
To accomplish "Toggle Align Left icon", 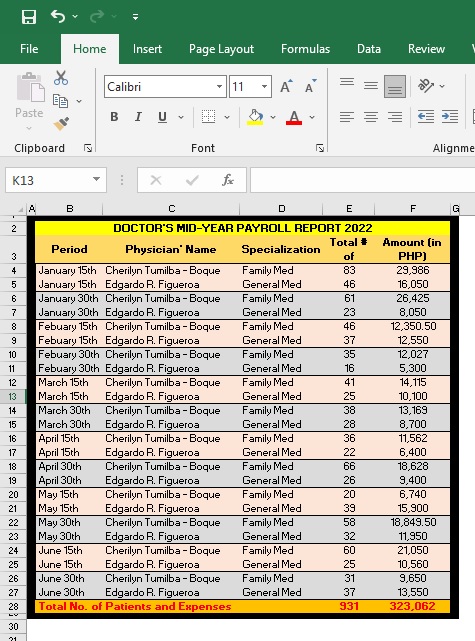I will pyautogui.click(x=347, y=117).
